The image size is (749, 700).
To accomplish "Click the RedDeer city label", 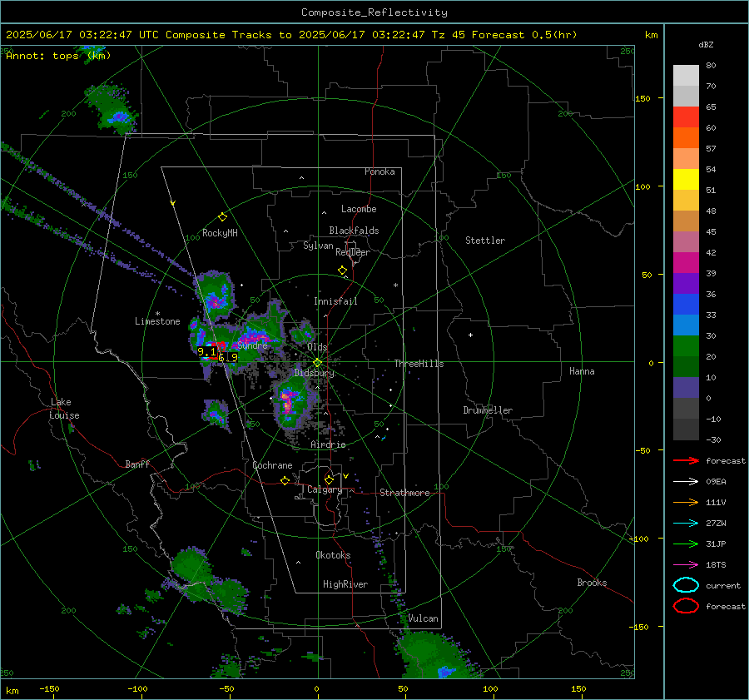I will (x=353, y=252).
